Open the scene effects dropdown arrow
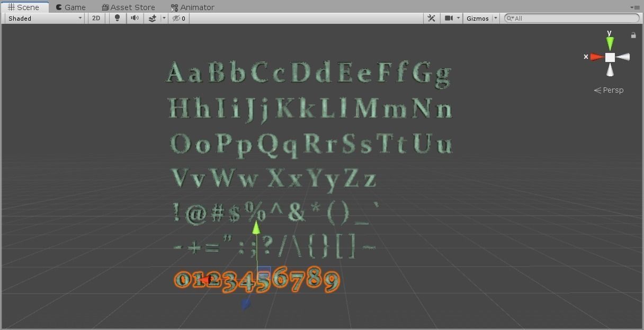The image size is (644, 330). 164,18
